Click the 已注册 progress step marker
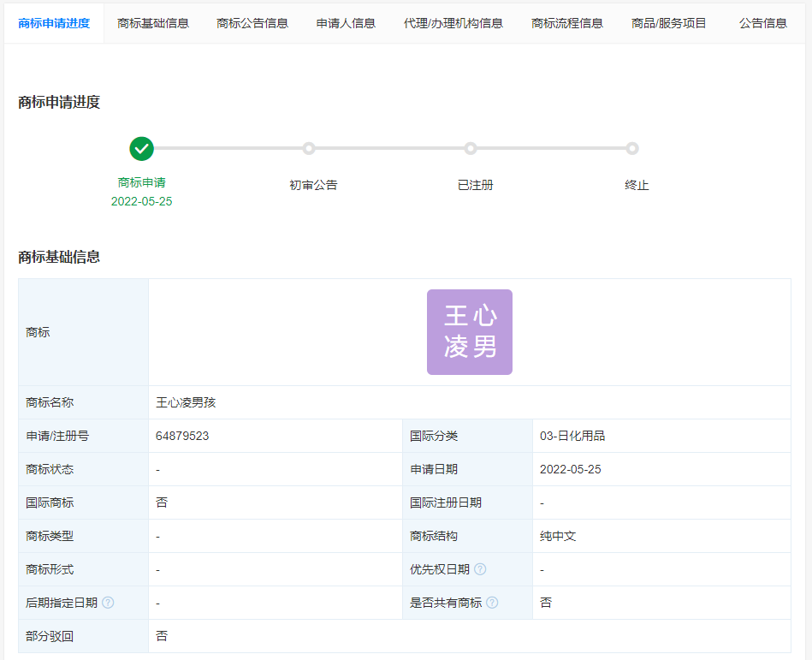This screenshot has height=660, width=812. click(x=471, y=149)
